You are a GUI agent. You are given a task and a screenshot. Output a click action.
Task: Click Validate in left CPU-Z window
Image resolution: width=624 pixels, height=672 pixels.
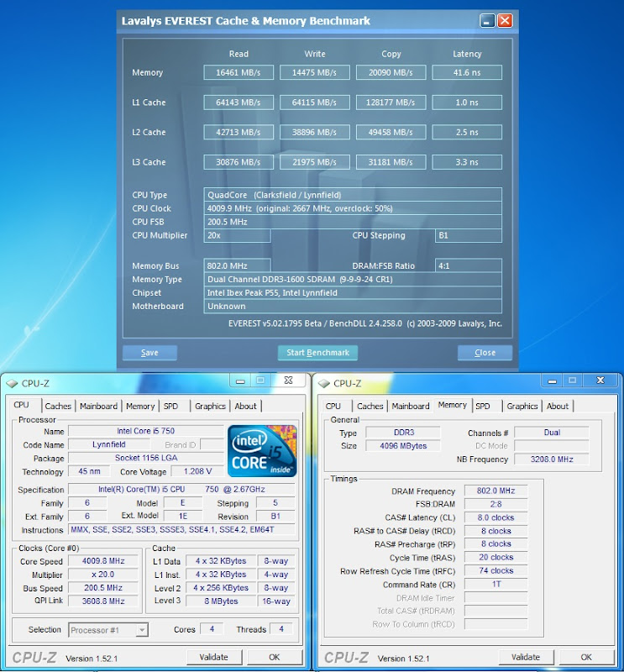214,657
